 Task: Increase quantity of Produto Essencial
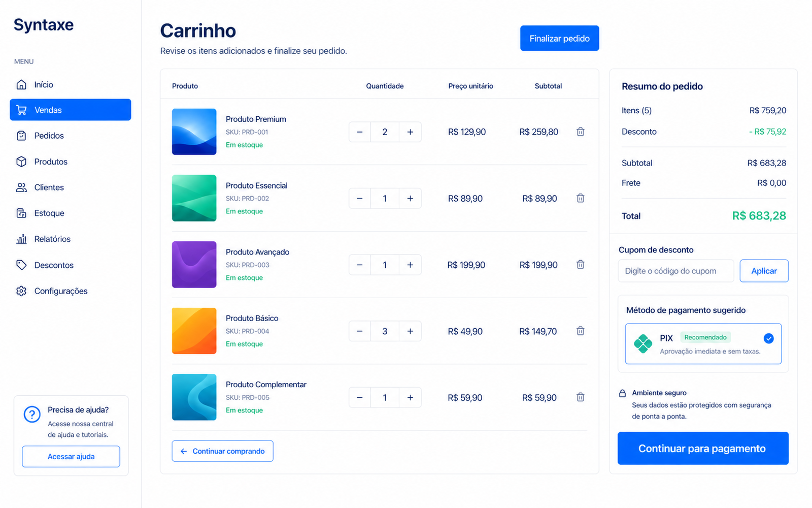coord(410,198)
